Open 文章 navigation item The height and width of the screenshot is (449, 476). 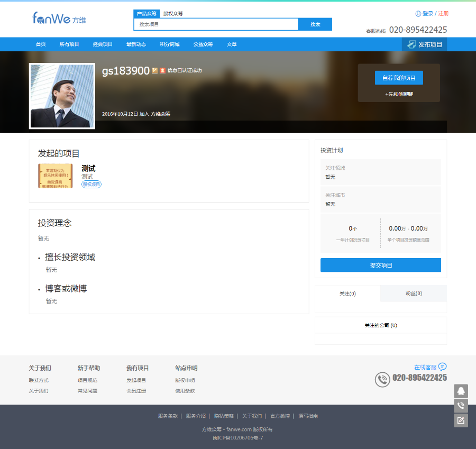(x=232, y=44)
